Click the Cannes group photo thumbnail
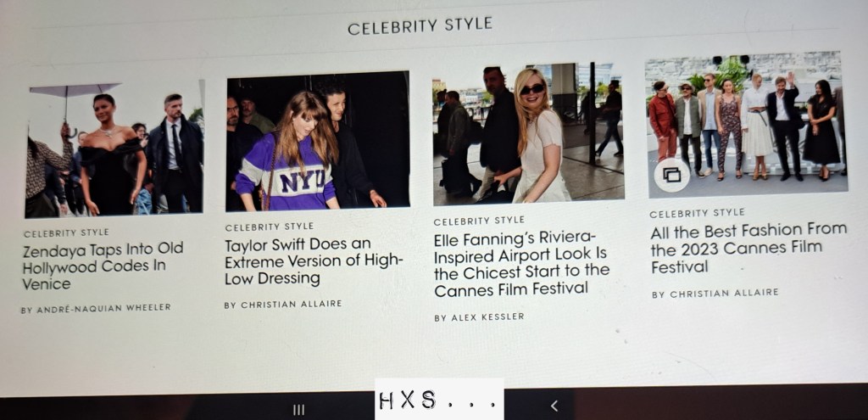868x420 pixels. [746, 124]
